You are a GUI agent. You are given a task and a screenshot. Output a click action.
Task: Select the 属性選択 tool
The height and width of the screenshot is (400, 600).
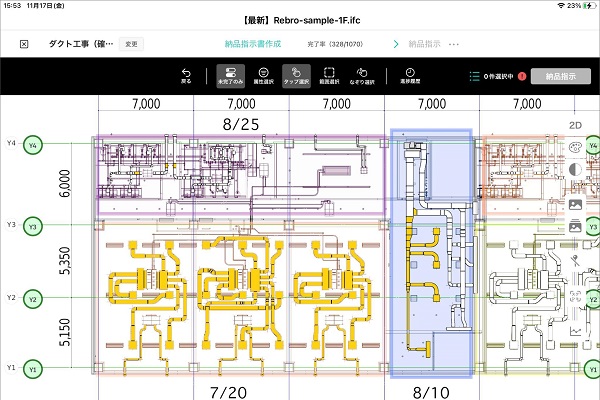[x=261, y=75]
